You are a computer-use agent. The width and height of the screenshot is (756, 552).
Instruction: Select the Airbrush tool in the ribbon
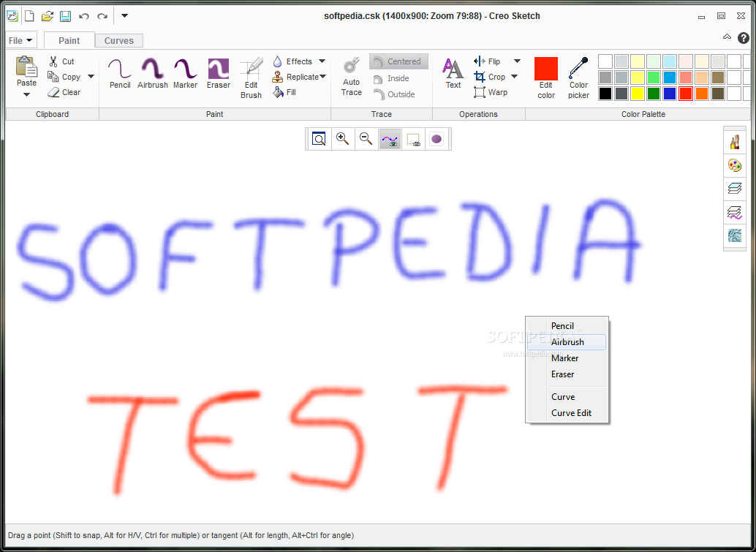pos(153,74)
